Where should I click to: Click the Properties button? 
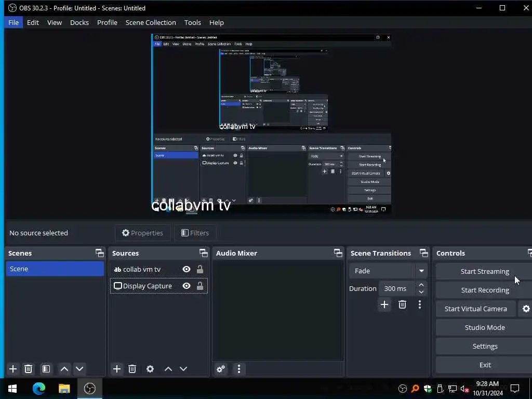click(142, 233)
